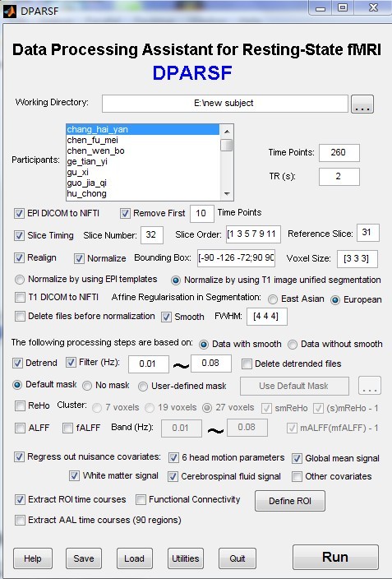Select Normalize by using EPI templates
This screenshot has height=579, width=392.
pyautogui.click(x=20, y=280)
